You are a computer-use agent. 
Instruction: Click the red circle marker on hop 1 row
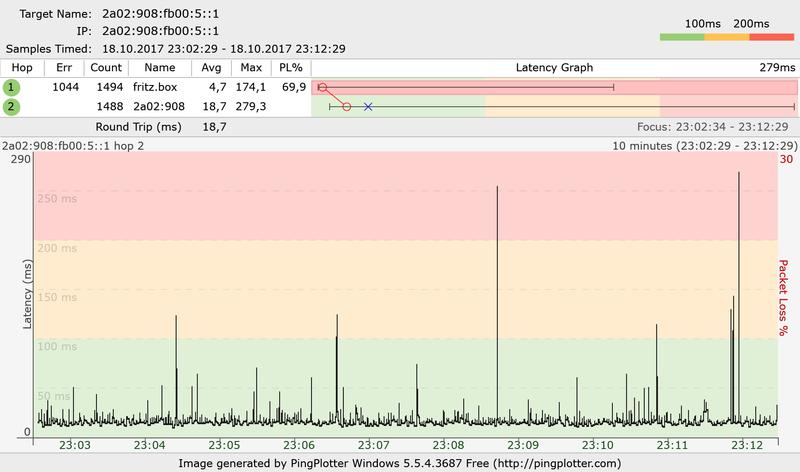click(x=322, y=87)
